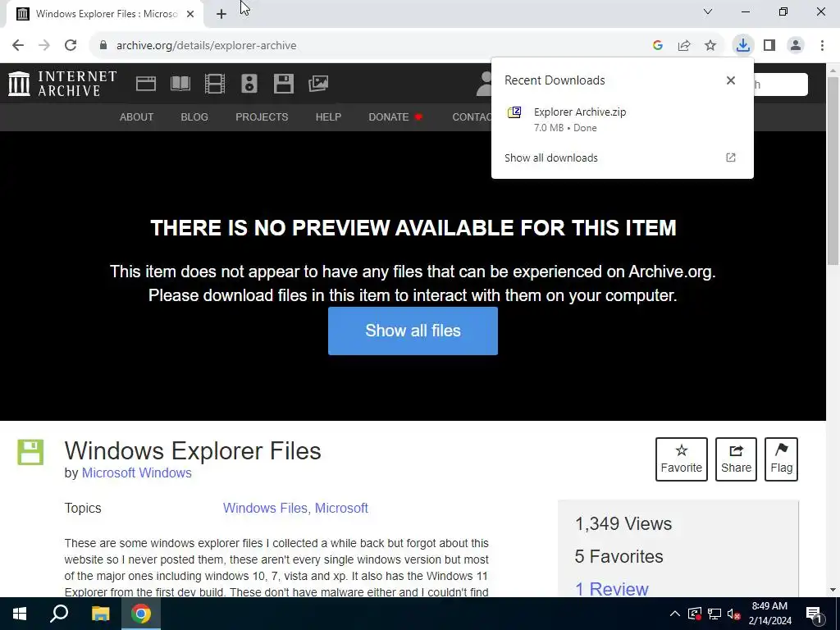Click the green floppy software icon beside the title
This screenshot has width=840, height=630.
tap(30, 452)
